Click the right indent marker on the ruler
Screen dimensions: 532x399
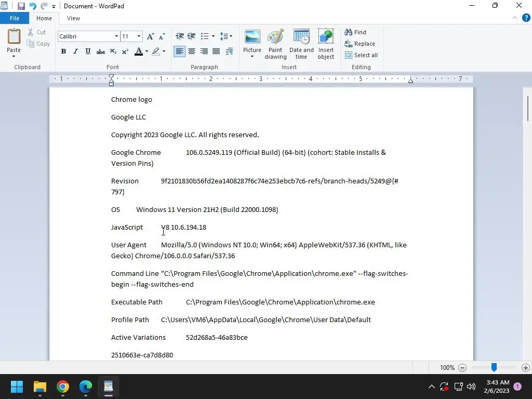point(410,81)
